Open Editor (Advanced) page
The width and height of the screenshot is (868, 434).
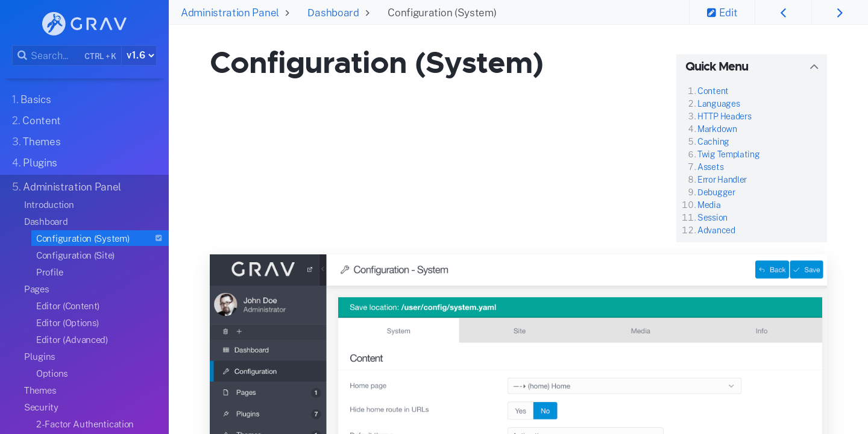pos(72,340)
